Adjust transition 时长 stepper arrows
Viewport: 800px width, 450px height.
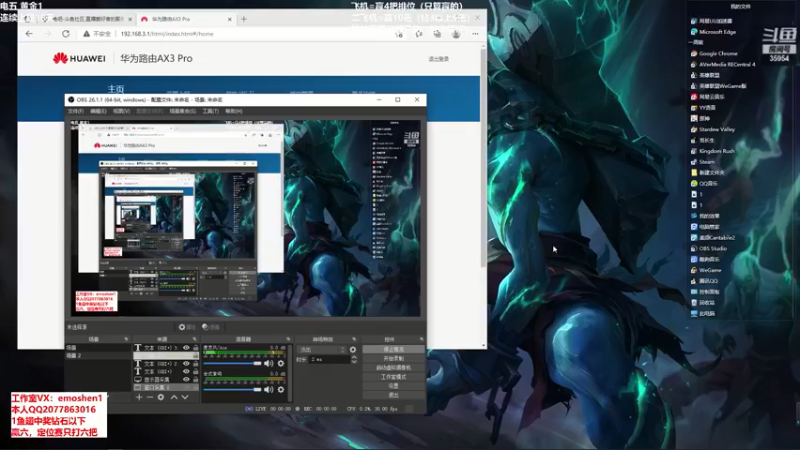(x=354, y=359)
